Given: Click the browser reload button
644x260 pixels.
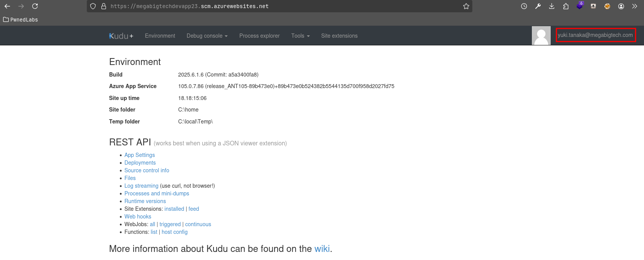Looking at the screenshot, I should [35, 6].
